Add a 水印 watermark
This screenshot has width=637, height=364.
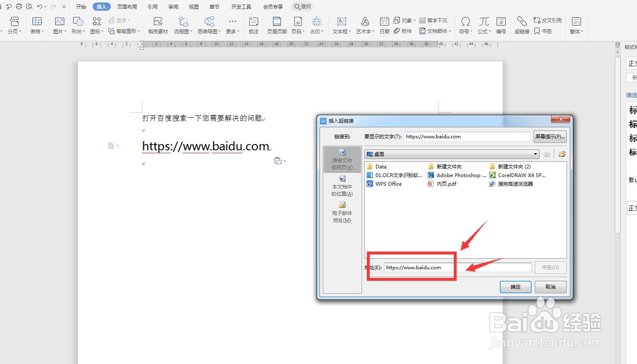point(316,25)
